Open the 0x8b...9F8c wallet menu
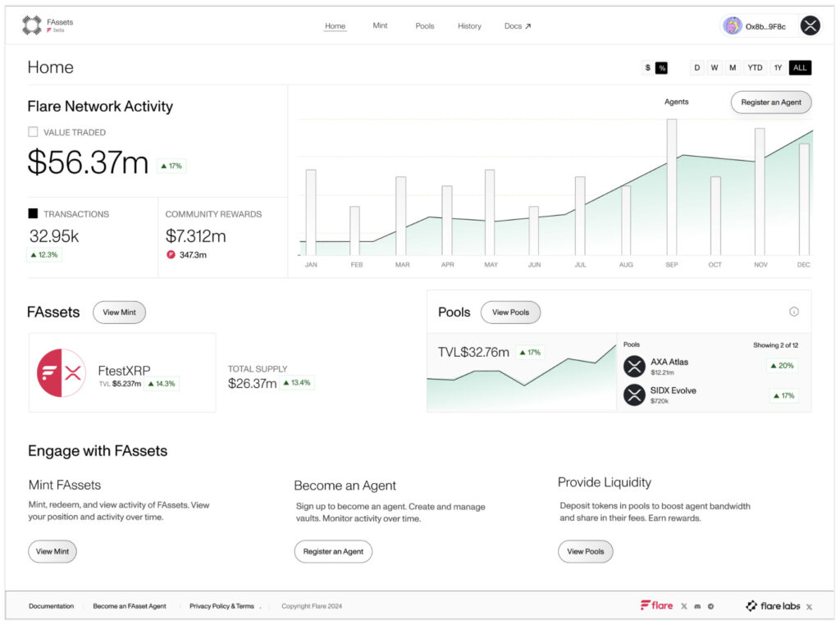The width and height of the screenshot is (840, 625). pyautogui.click(x=765, y=26)
